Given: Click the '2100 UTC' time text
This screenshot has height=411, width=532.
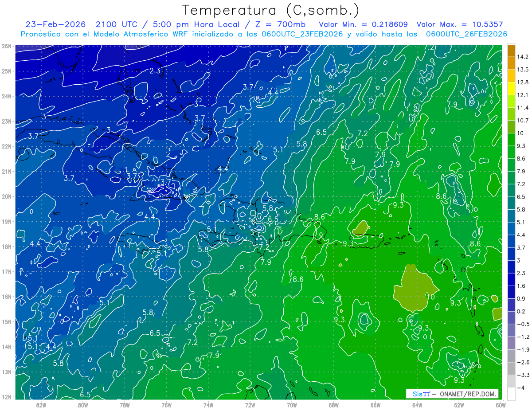Looking at the screenshot, I should click(x=117, y=24).
